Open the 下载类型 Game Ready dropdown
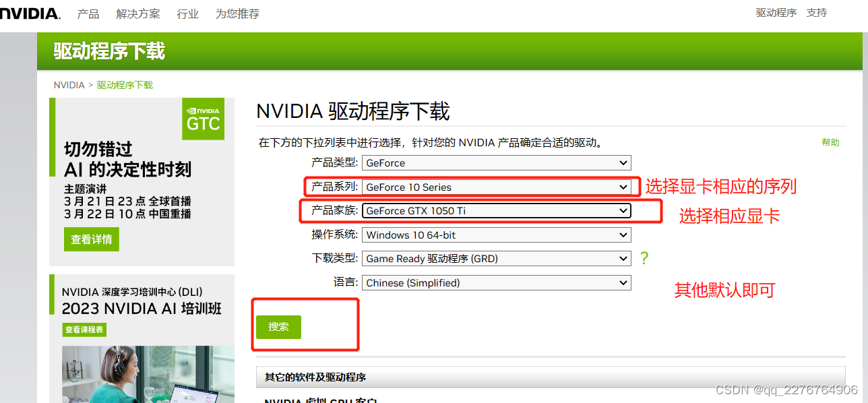868x403 pixels. 497,259
